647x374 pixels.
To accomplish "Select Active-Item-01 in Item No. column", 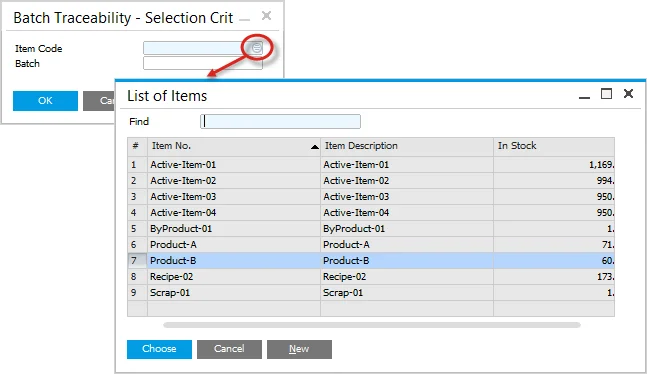I will [234, 165].
